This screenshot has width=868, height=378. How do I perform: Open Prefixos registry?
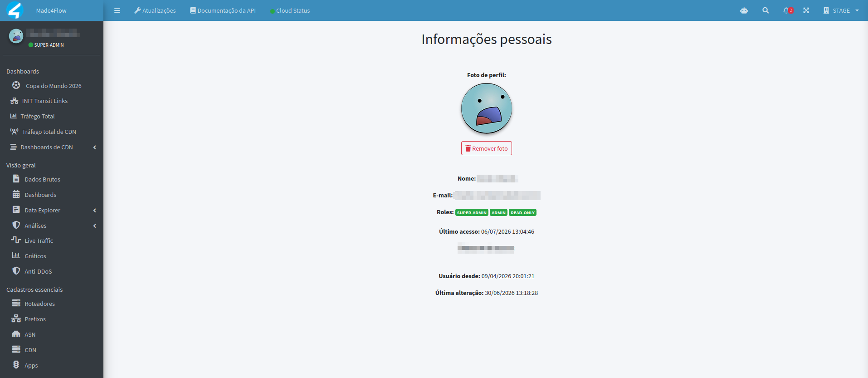click(35, 319)
